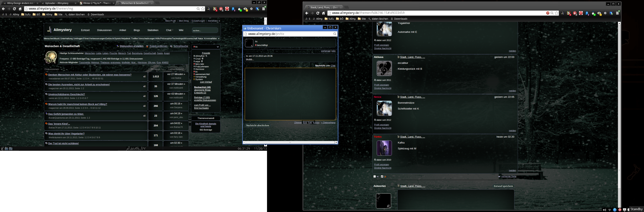Star the Stadt, Land, Fluss page

point(556,13)
